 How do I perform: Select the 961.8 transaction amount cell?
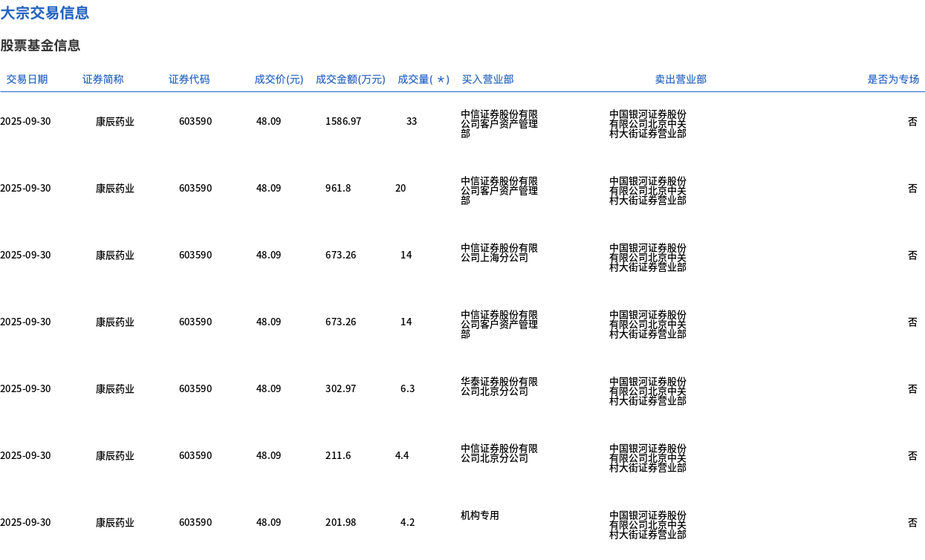pyautogui.click(x=338, y=188)
